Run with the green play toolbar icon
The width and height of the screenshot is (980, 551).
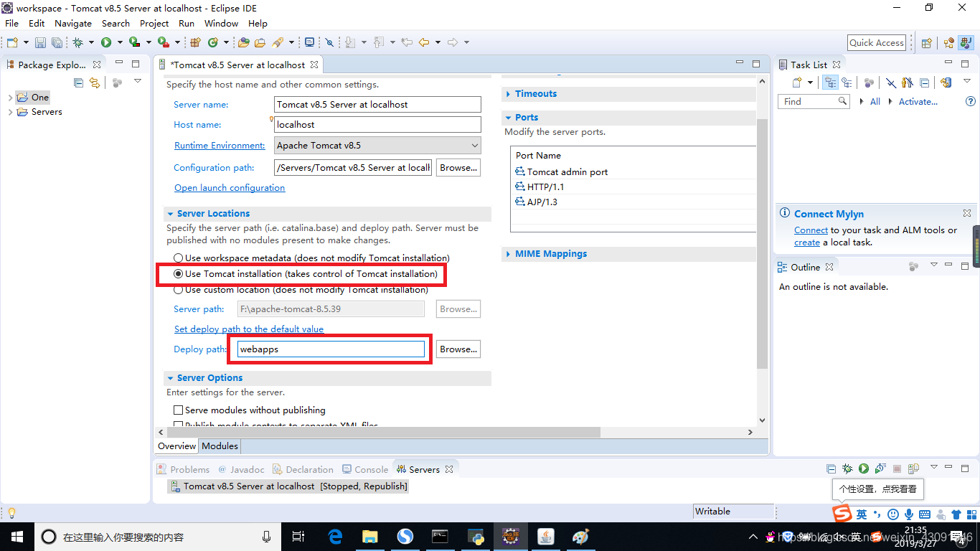tap(106, 42)
